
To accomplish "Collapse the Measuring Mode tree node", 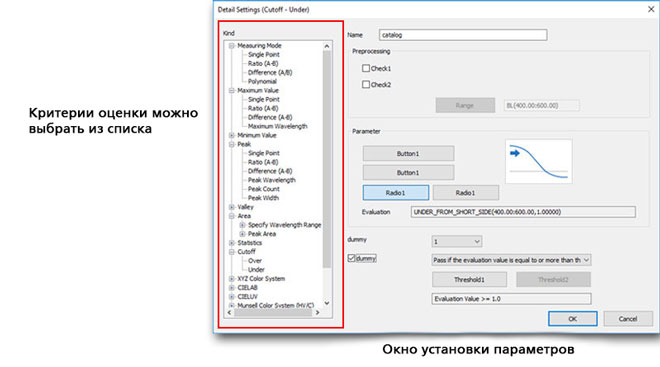I will click(232, 45).
